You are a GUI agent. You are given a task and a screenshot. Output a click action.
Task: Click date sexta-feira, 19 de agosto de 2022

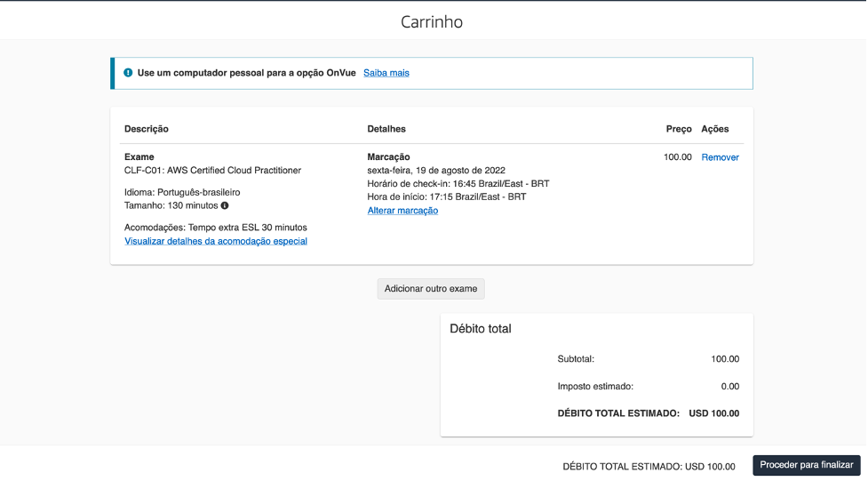(436, 170)
